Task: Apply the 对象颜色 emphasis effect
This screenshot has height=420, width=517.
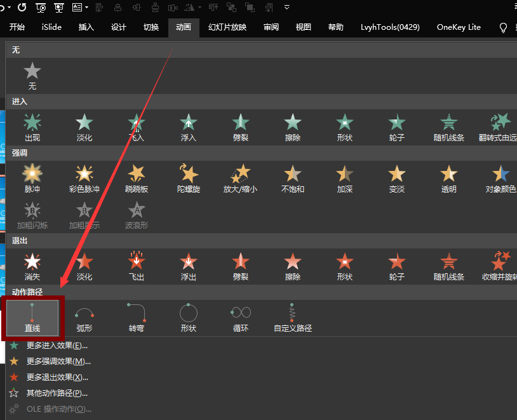Action: pos(500,178)
